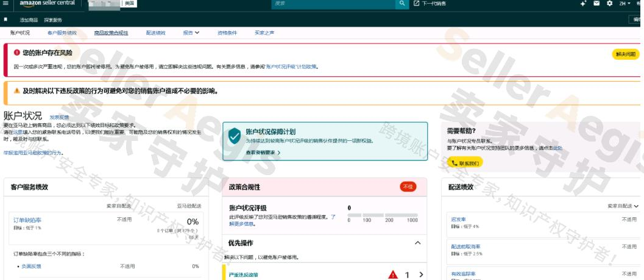Click the red 不佳 status badge
This screenshot has width=644, height=280.
(408, 187)
